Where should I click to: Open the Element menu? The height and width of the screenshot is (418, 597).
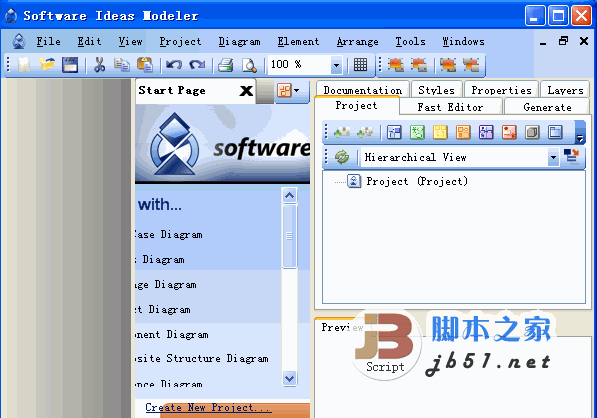(298, 41)
